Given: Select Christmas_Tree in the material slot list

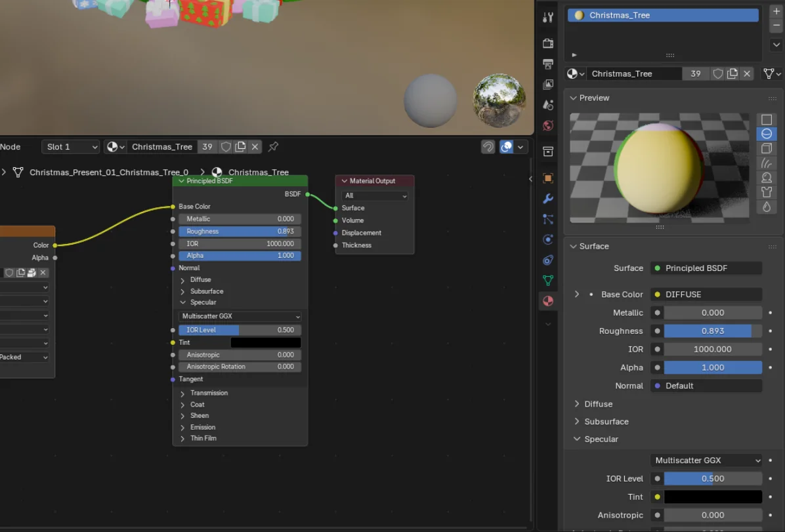Looking at the screenshot, I should coord(663,15).
